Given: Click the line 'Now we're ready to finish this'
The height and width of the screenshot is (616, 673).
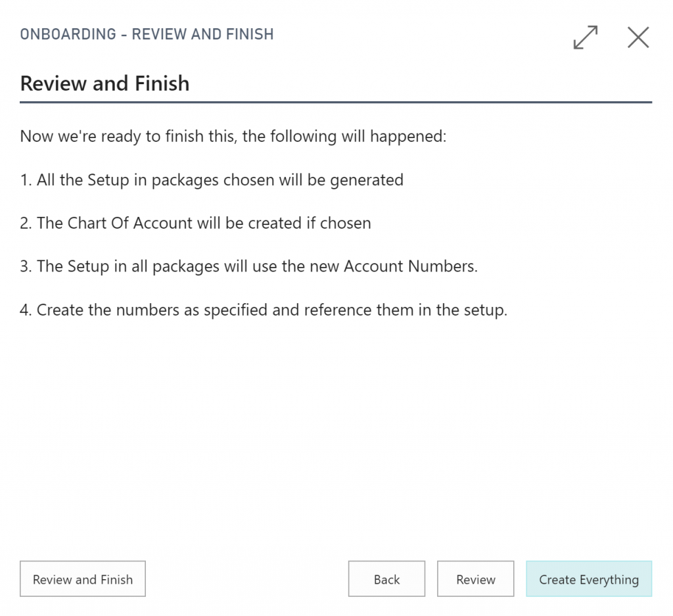Looking at the screenshot, I should point(233,137).
